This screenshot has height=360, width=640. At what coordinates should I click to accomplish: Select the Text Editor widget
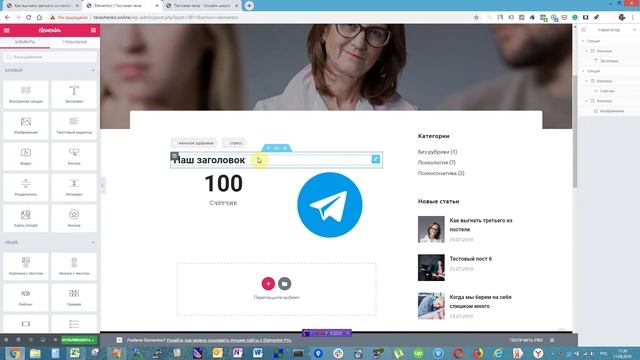[x=74, y=125]
